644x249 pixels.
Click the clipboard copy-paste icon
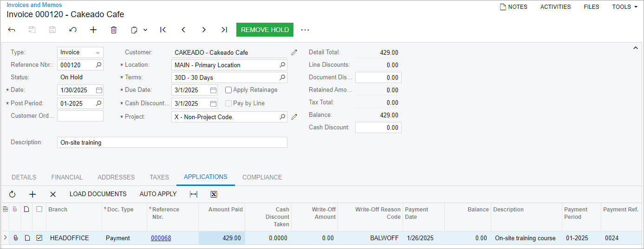click(134, 30)
